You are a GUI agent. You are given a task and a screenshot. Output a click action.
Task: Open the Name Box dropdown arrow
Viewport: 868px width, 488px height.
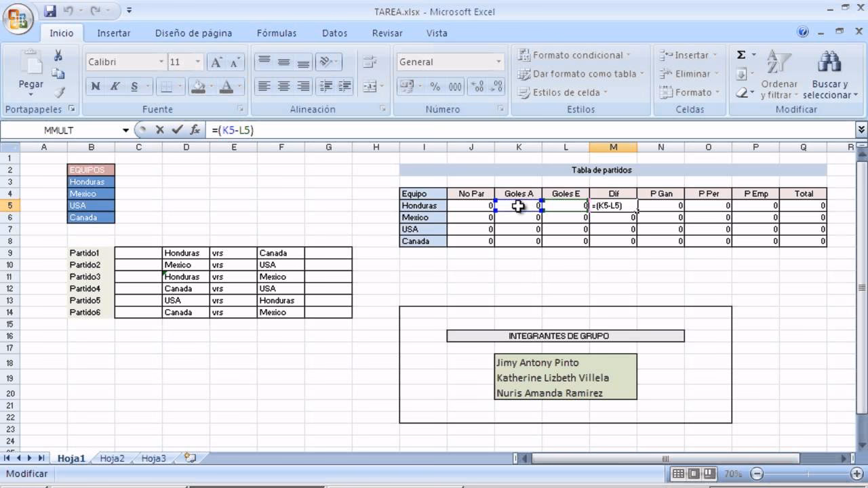[x=125, y=130]
